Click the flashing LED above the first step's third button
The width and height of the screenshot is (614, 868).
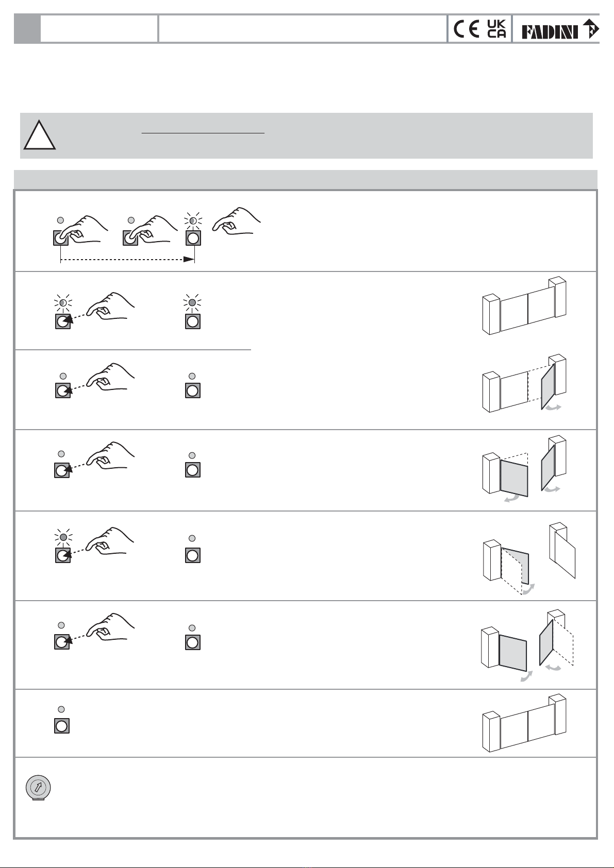coord(193,221)
